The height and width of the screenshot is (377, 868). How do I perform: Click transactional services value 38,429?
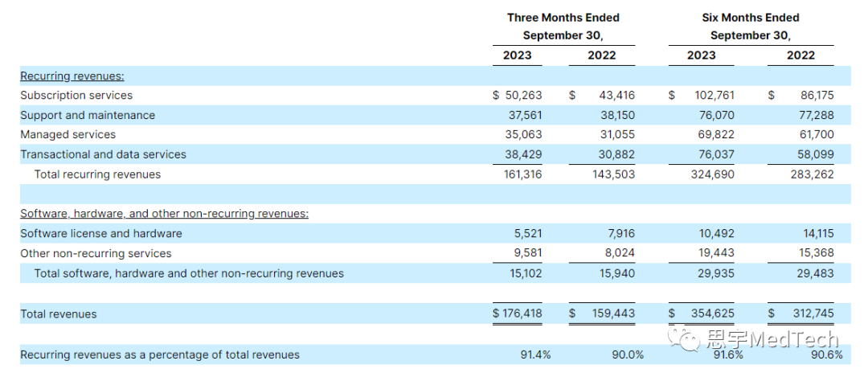[x=524, y=154]
